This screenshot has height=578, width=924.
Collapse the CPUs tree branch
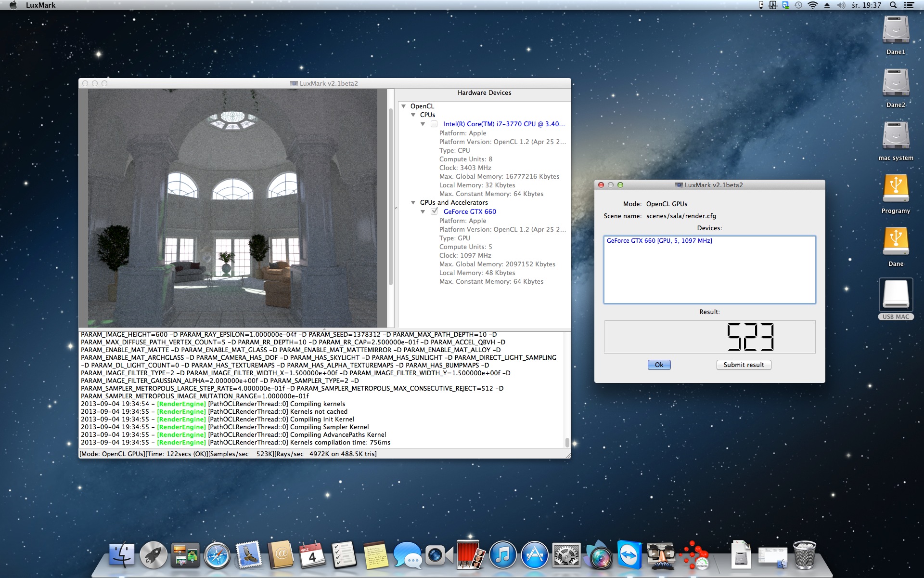click(x=413, y=115)
